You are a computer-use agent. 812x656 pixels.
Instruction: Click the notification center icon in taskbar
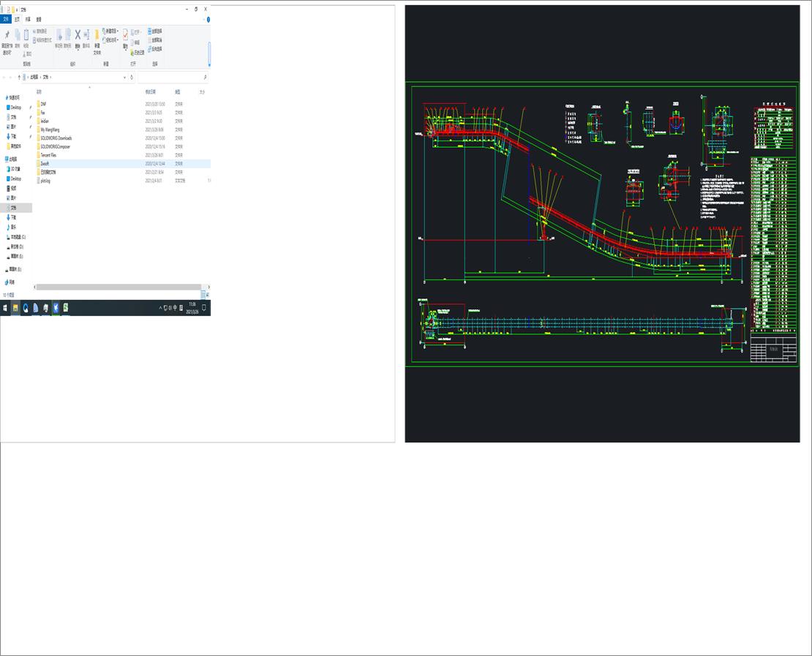coord(204,308)
